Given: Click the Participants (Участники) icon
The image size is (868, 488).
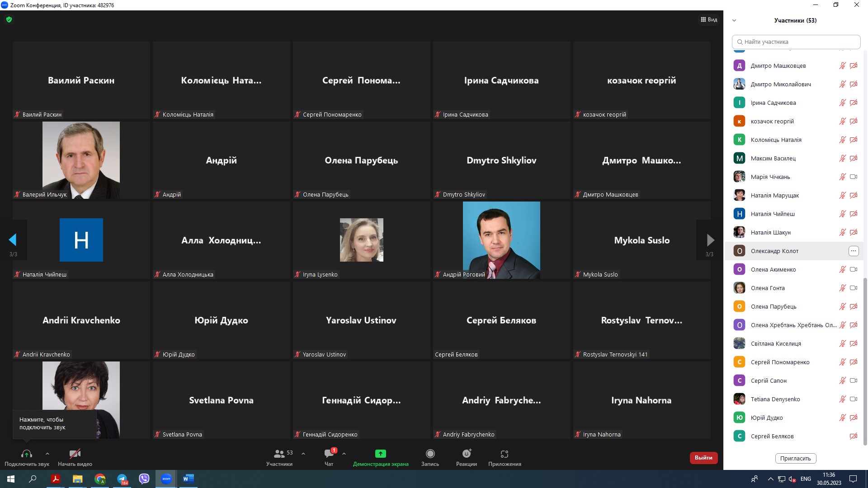Looking at the screenshot, I should [x=279, y=454].
